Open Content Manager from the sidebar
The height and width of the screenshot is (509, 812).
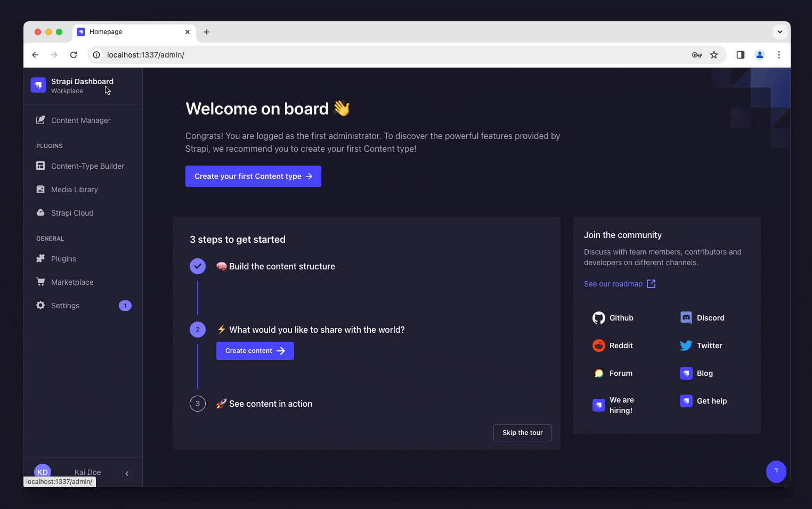[80, 120]
